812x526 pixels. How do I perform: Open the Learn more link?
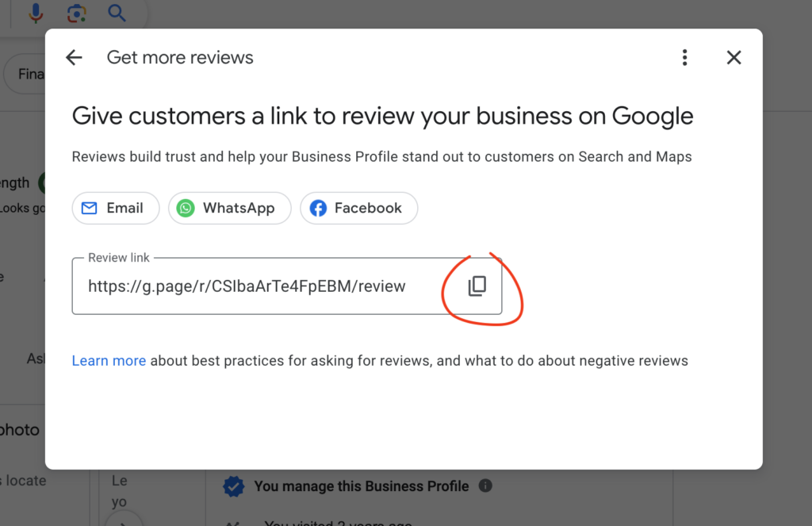point(109,361)
